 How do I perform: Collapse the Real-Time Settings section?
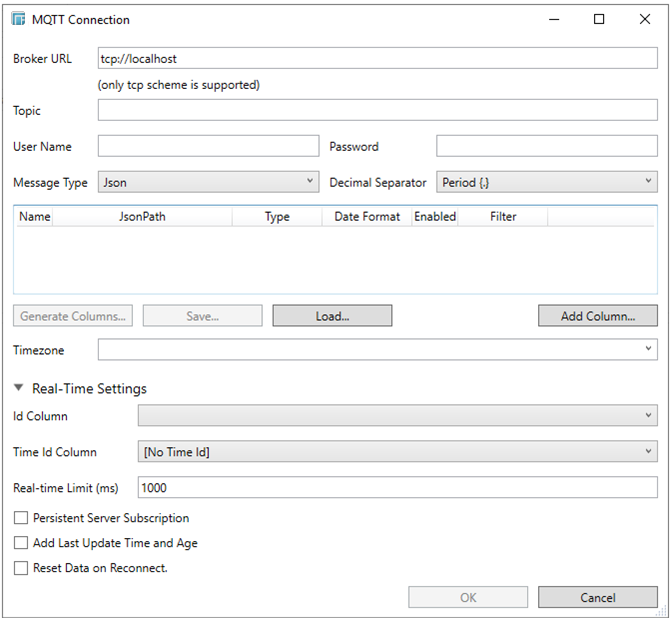(x=19, y=389)
